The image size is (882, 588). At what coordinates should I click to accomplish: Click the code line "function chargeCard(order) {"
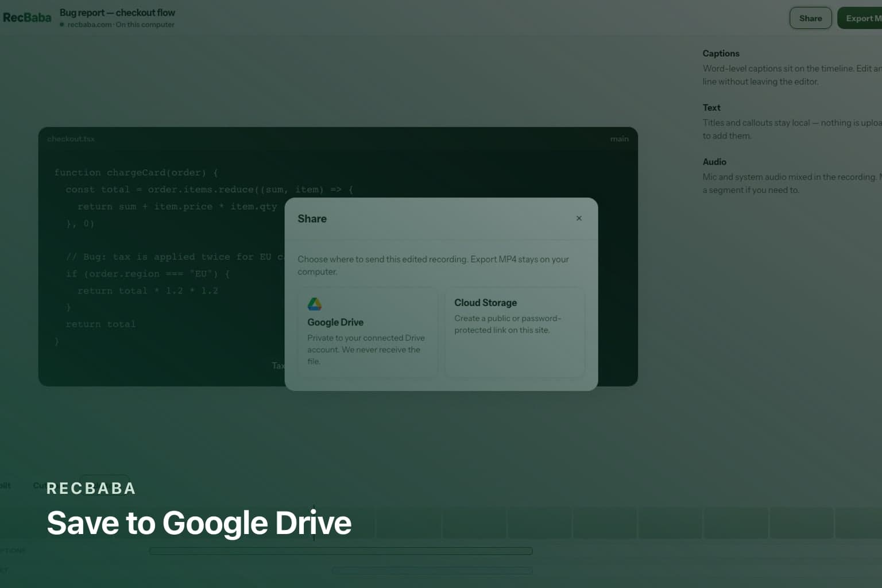point(136,172)
